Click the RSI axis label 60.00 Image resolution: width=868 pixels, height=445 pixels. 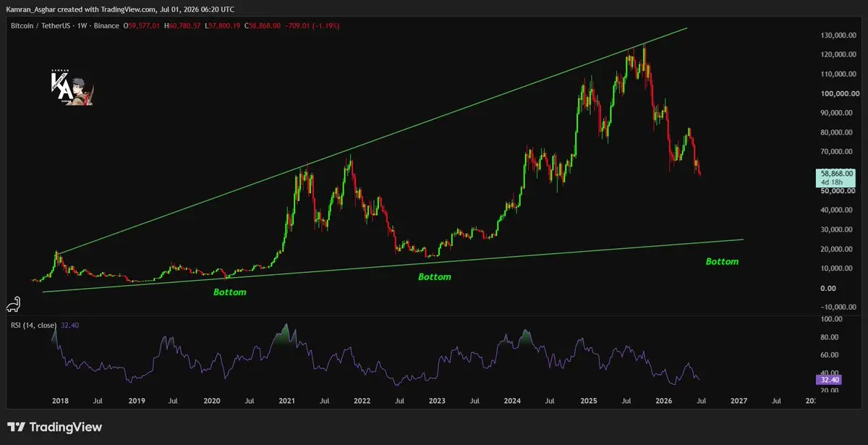coord(830,355)
